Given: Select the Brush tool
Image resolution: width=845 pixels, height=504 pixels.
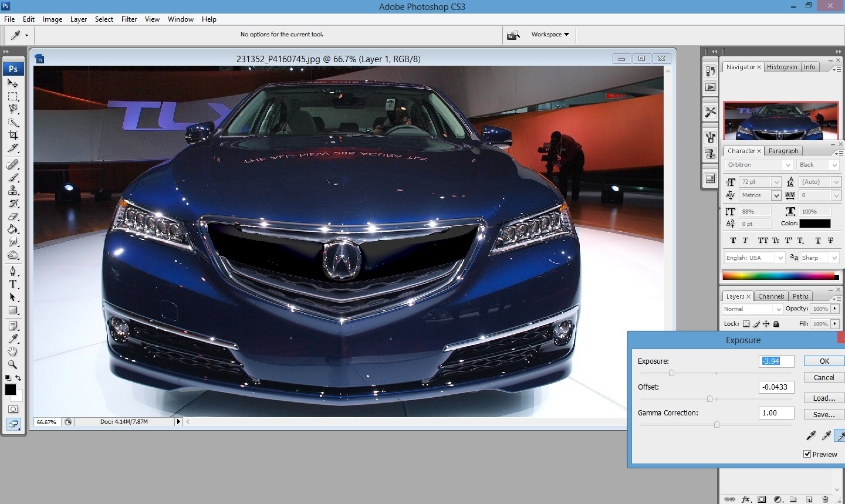Looking at the screenshot, I should tap(13, 177).
